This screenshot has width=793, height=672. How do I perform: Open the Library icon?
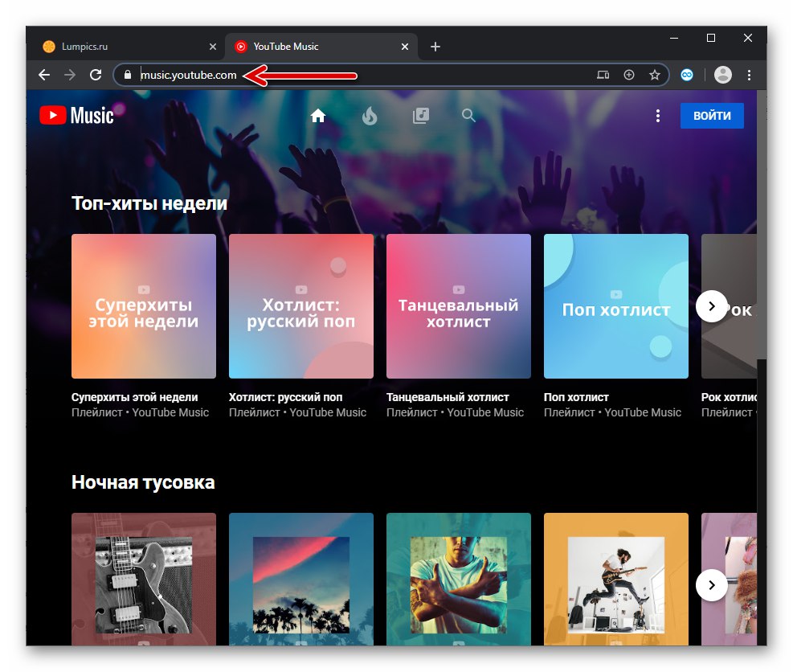(421, 116)
